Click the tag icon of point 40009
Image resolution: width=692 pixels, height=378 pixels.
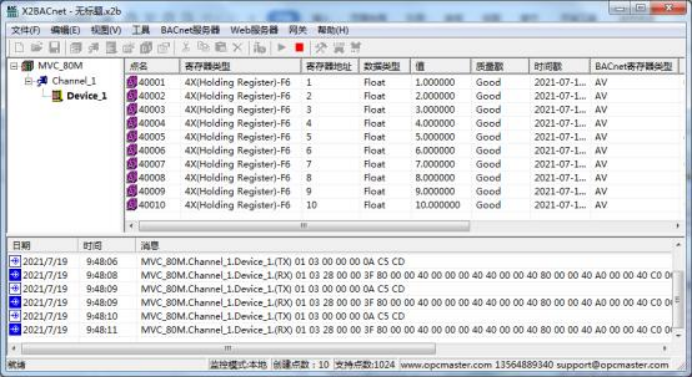pos(132,191)
